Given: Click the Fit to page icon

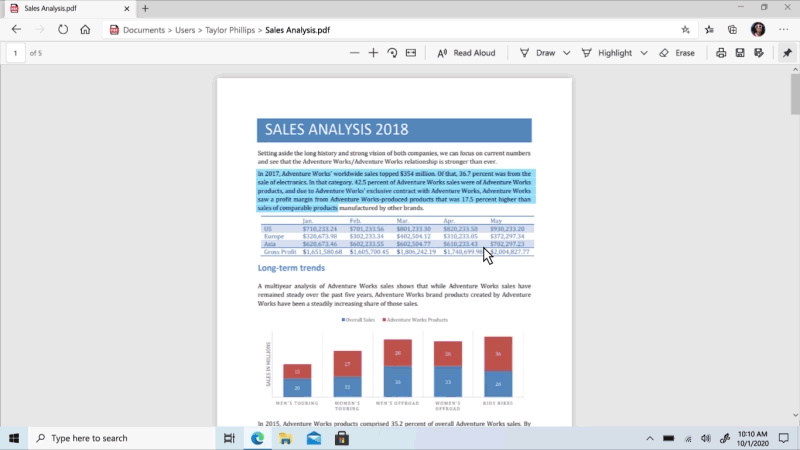Looking at the screenshot, I should coord(411,53).
